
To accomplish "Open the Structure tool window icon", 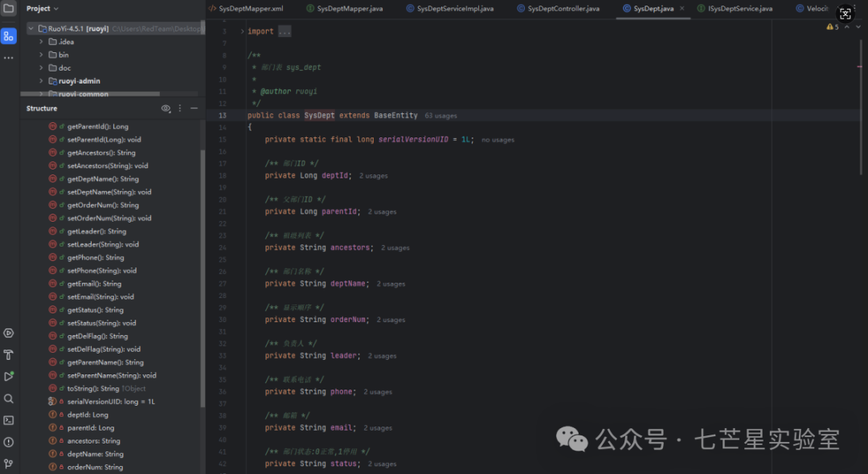I will pyautogui.click(x=8, y=36).
